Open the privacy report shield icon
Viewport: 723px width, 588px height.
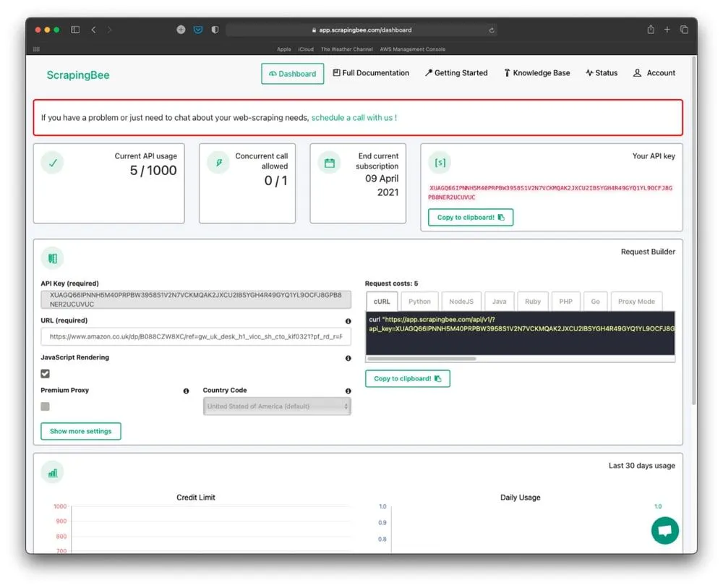pyautogui.click(x=215, y=30)
